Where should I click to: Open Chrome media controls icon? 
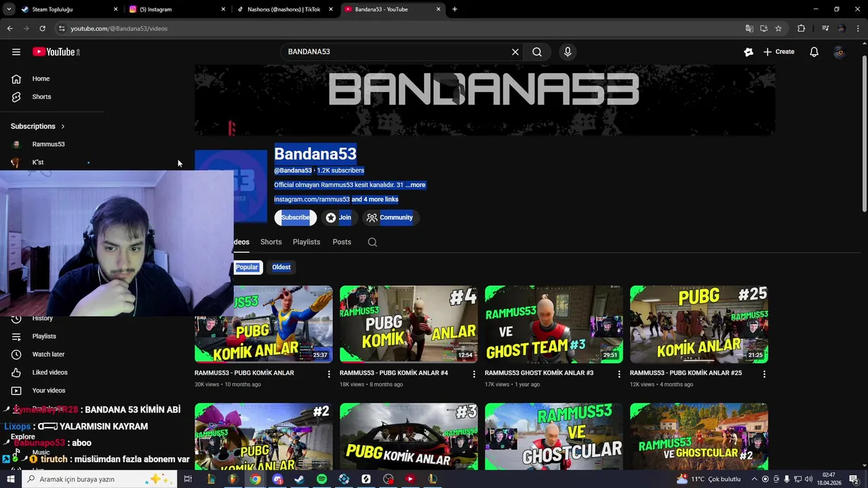pos(825,28)
